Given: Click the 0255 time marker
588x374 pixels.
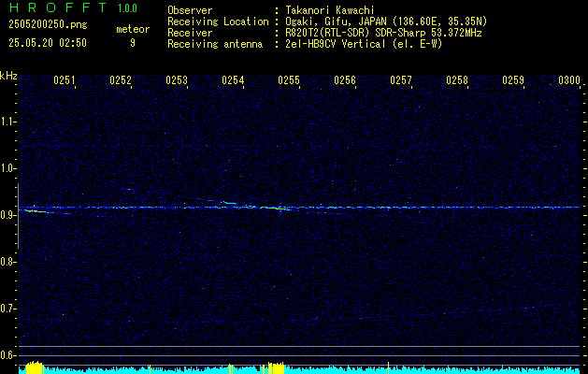Looking at the screenshot, I should [289, 80].
